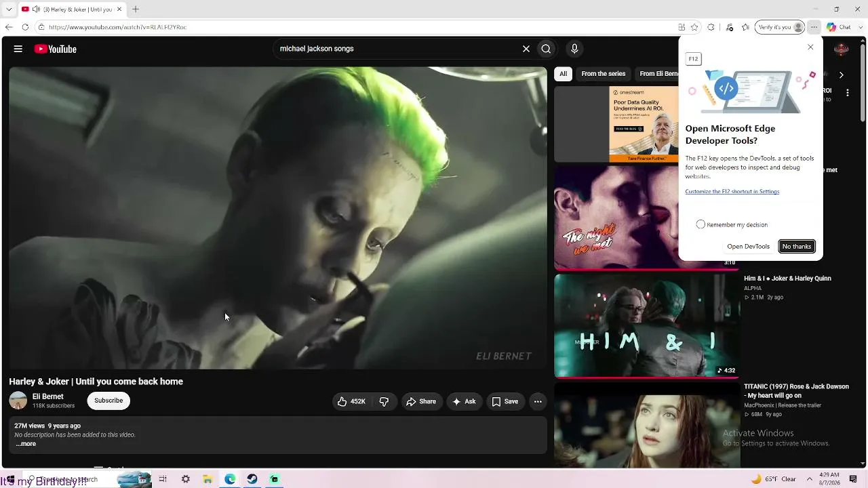Screen dimensions: 868x488
Task: Open the 65°F Clear weather widget
Action: tap(773, 479)
